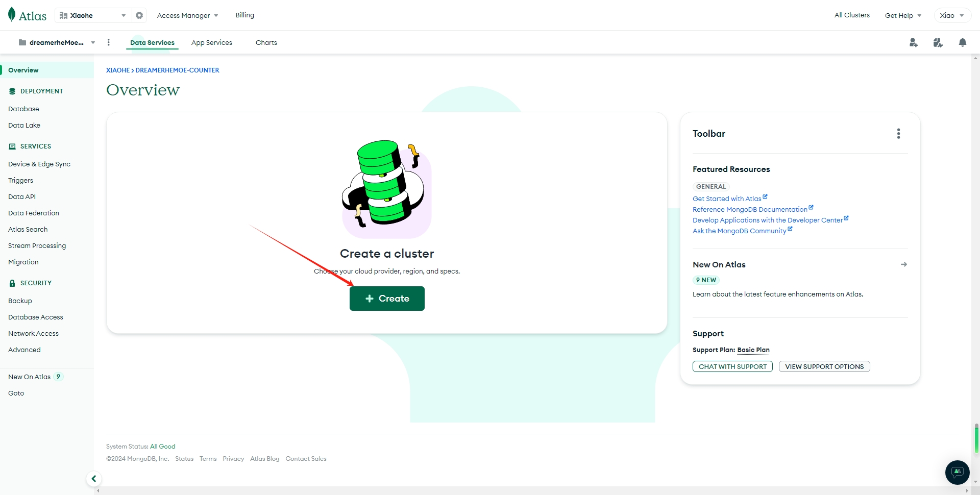
Task: Click the green Create cluster button
Action: point(387,299)
